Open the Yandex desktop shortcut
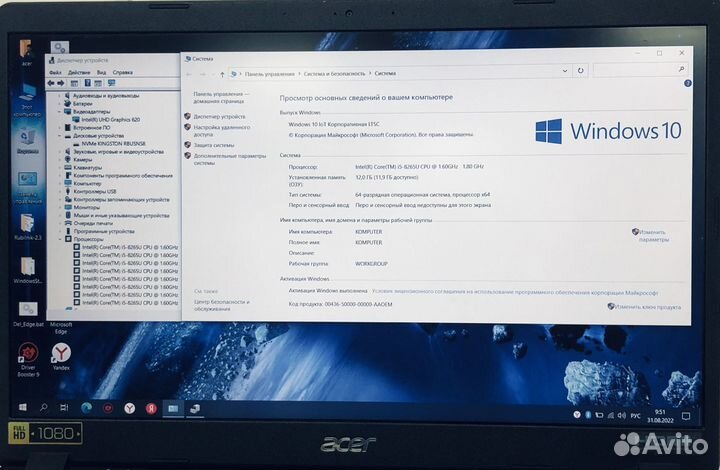The height and width of the screenshot is (470, 720). 61,357
